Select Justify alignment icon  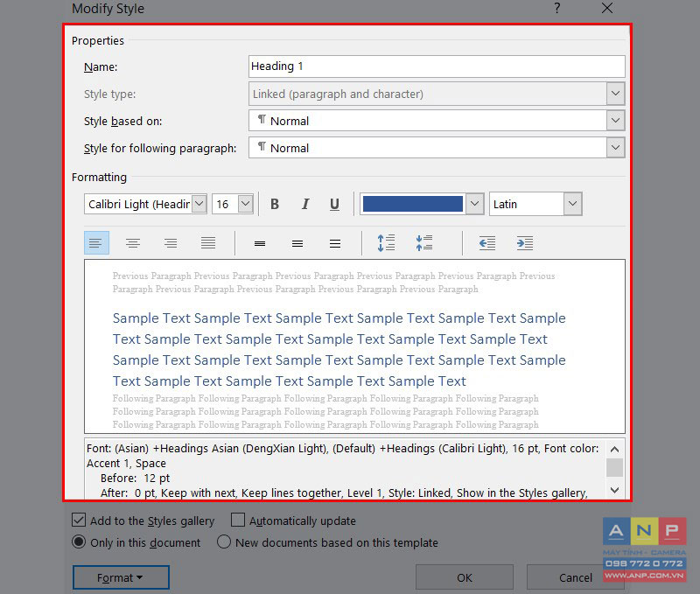point(208,243)
